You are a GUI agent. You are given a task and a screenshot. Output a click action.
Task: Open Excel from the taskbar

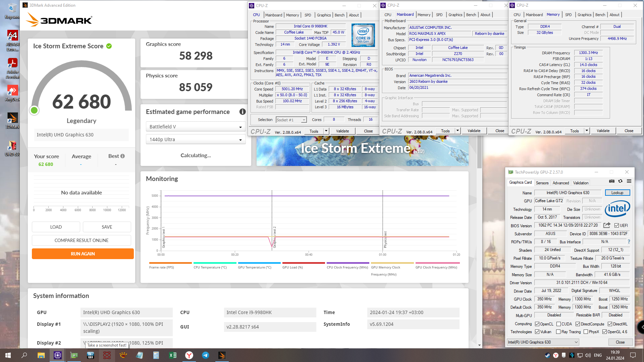173,355
